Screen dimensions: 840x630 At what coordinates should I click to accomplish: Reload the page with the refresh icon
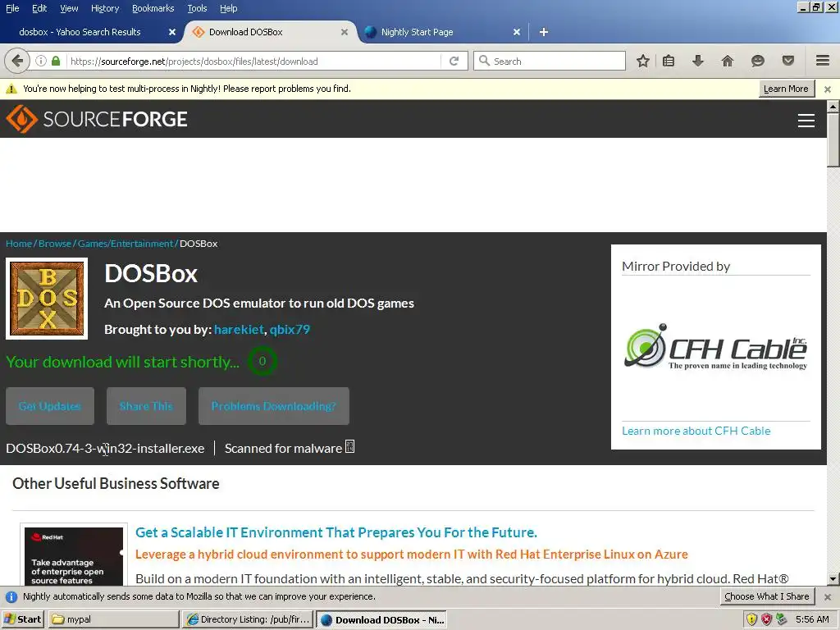(x=454, y=61)
